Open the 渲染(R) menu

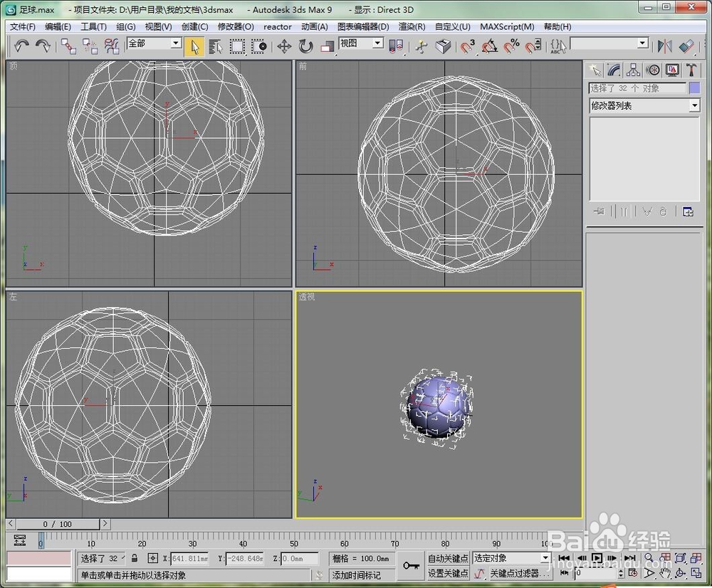[x=412, y=27]
